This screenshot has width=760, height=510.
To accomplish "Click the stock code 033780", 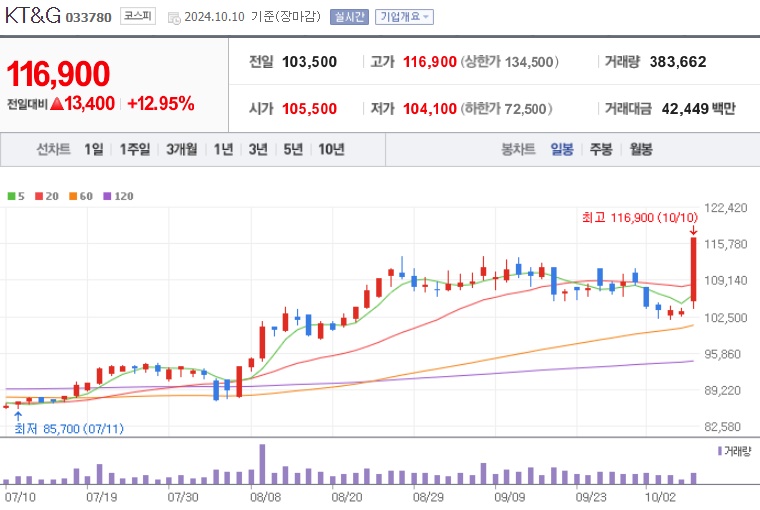I will coord(88,17).
